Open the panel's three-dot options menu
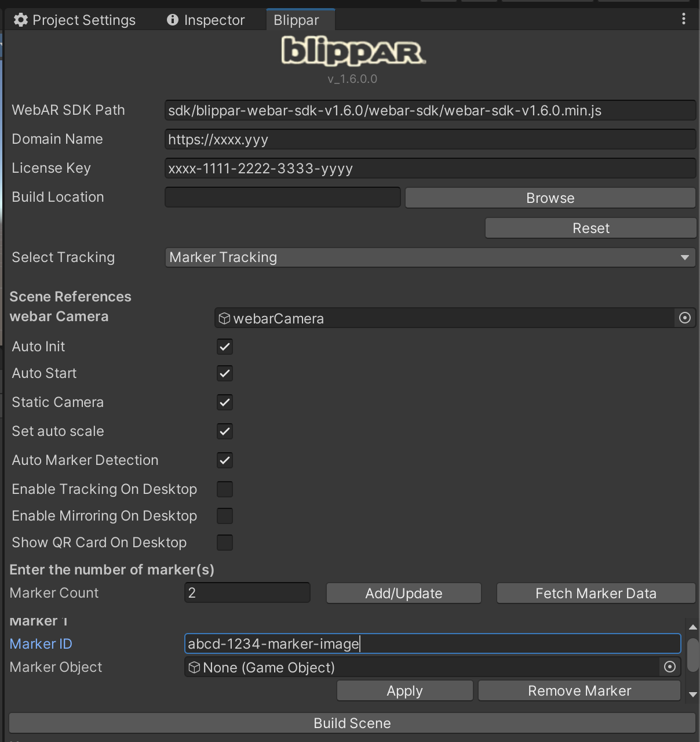Image resolution: width=700 pixels, height=742 pixels. (x=684, y=19)
